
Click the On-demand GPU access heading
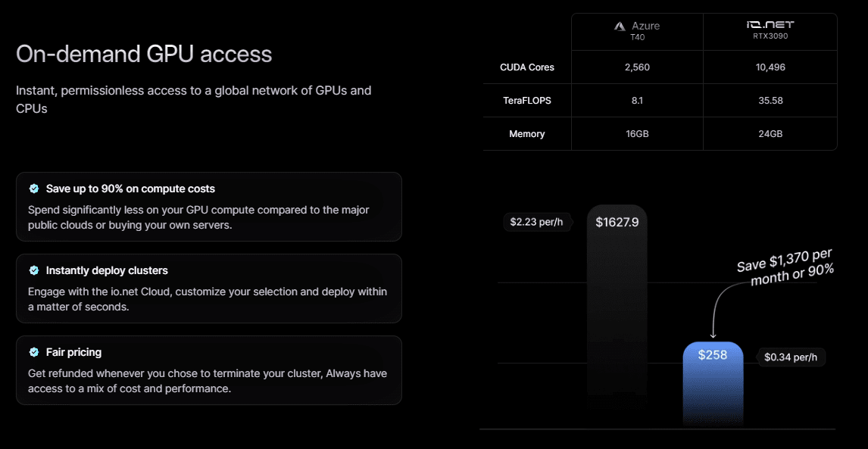[144, 55]
